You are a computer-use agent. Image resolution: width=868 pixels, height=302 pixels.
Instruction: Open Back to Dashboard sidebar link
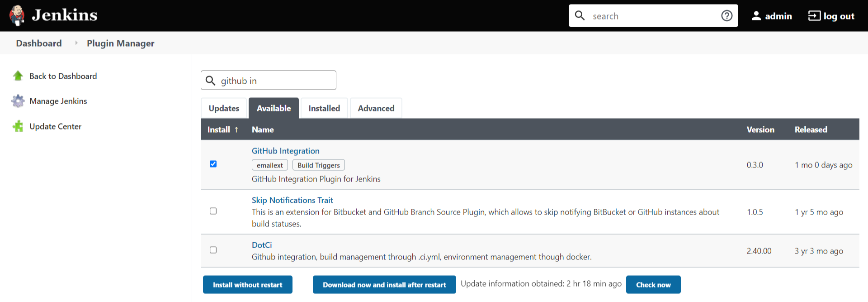pos(63,76)
